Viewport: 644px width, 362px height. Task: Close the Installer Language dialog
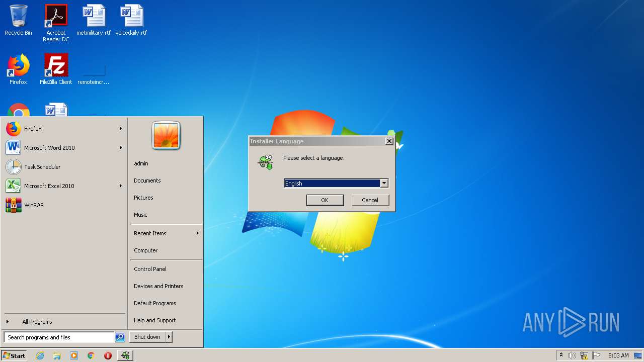pos(389,141)
